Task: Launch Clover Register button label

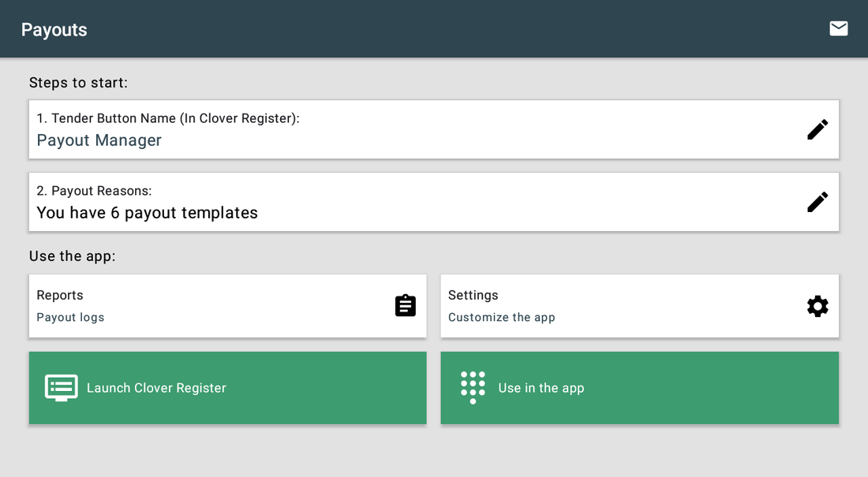Action: click(x=157, y=388)
